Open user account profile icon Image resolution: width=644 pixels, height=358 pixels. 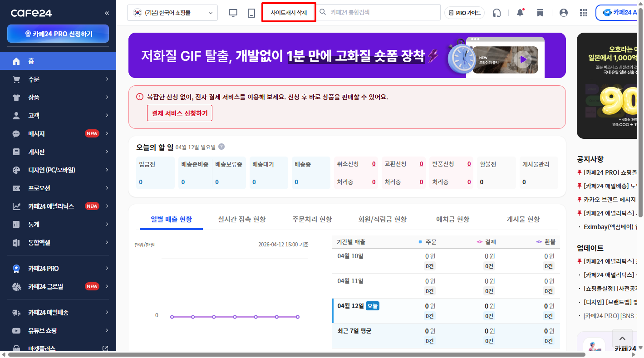pyautogui.click(x=564, y=13)
